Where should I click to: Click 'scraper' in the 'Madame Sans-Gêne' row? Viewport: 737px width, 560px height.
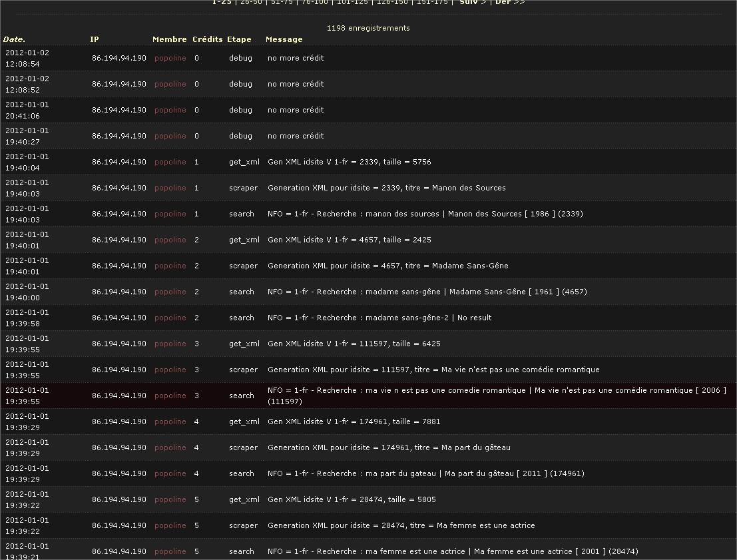tap(244, 266)
